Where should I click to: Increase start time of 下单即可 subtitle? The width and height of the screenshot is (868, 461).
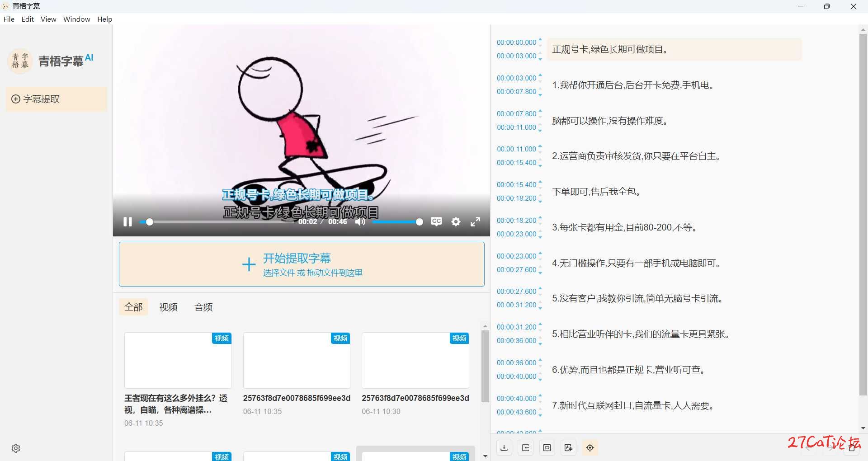point(540,182)
